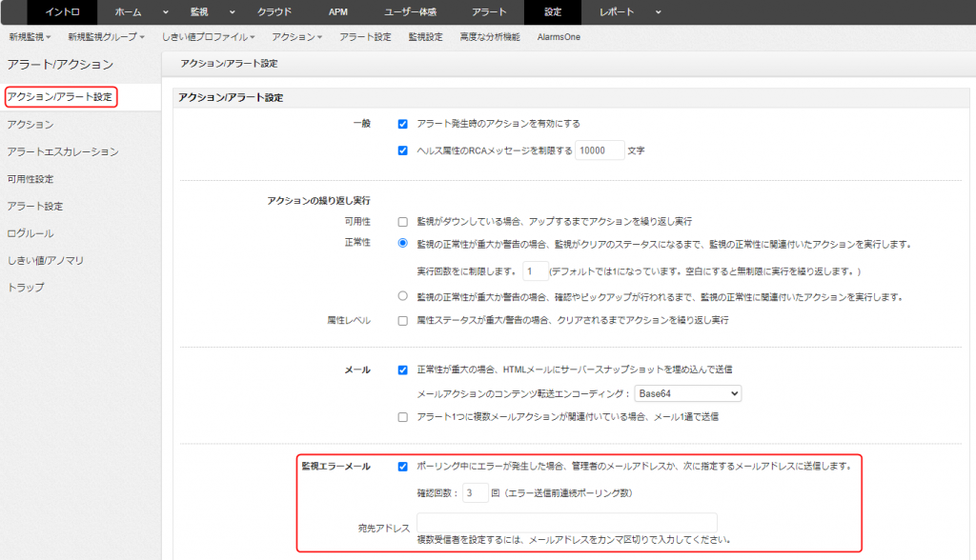Toggle アラート発生時のアクションを有効にする checkbox
Viewport: 976px width, 560px height.
point(403,124)
